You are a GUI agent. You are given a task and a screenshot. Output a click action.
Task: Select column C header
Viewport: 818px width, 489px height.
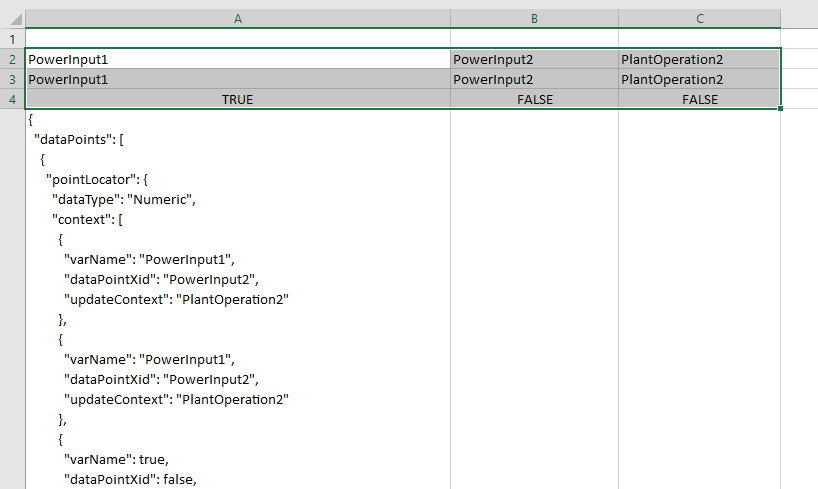699,18
